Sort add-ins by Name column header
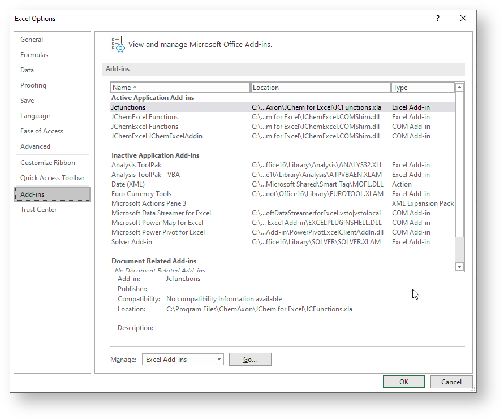Viewport: 504px width, 420px height. 180,88
